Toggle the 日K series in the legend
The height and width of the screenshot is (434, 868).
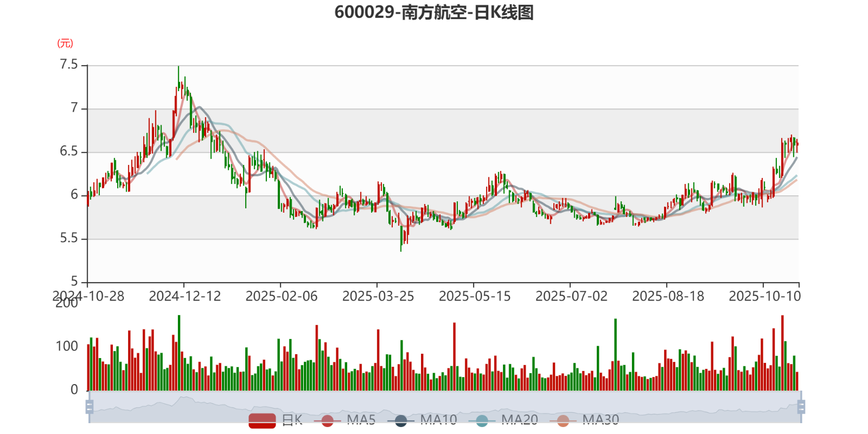coord(275,420)
